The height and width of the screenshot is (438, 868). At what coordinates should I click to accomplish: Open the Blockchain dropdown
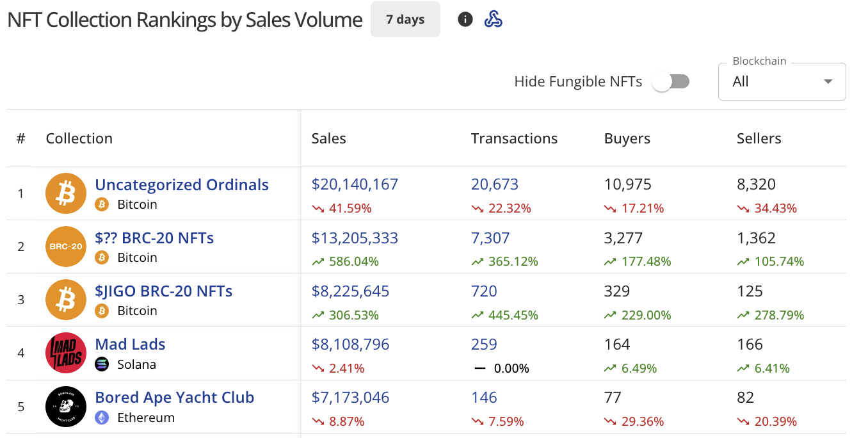pyautogui.click(x=782, y=81)
